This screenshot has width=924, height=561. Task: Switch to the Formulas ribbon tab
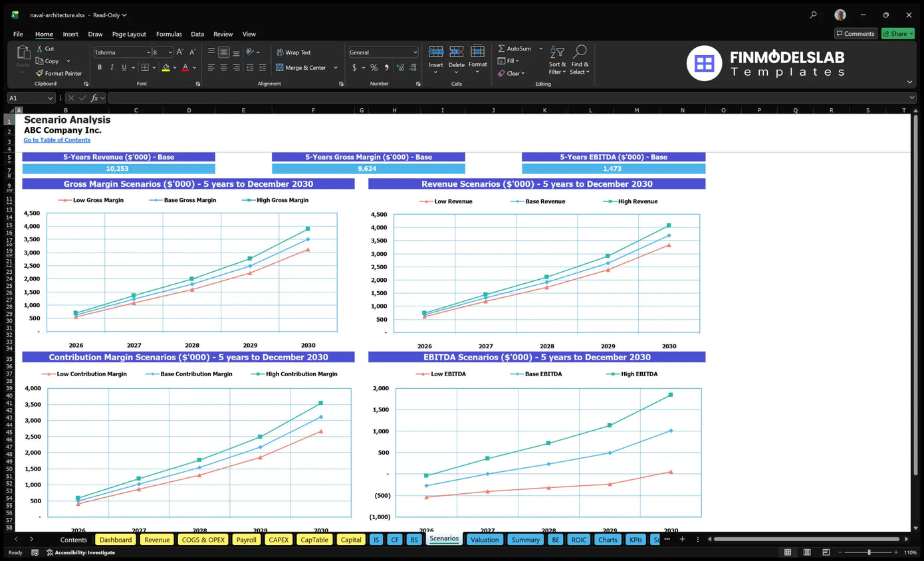click(x=169, y=34)
